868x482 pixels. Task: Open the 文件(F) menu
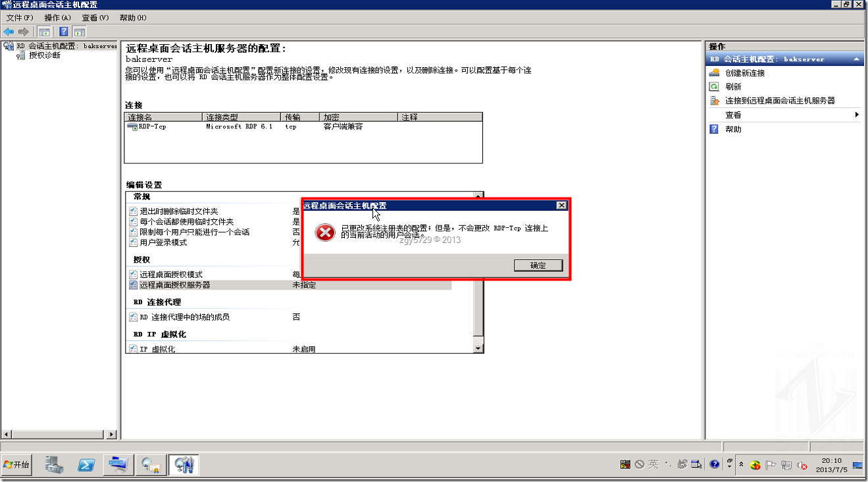19,18
